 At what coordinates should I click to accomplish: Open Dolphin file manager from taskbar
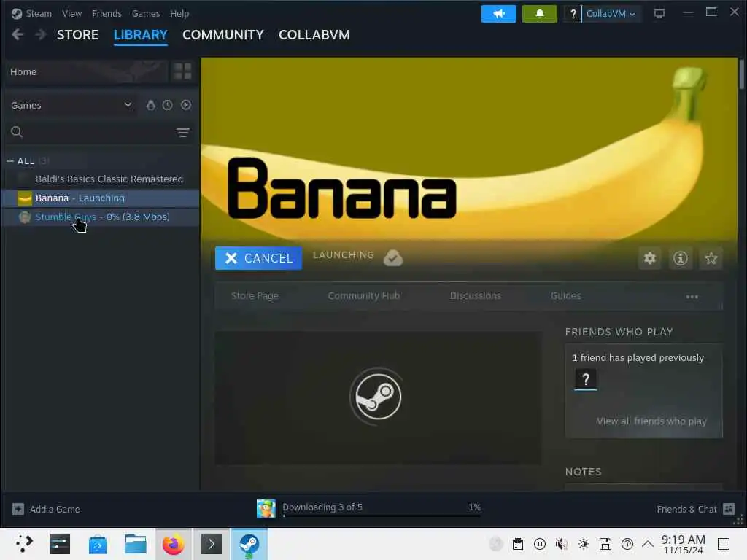coord(135,544)
